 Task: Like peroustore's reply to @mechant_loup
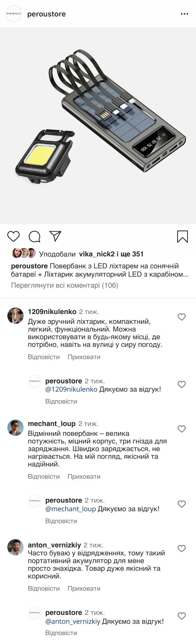pyautogui.click(x=182, y=504)
